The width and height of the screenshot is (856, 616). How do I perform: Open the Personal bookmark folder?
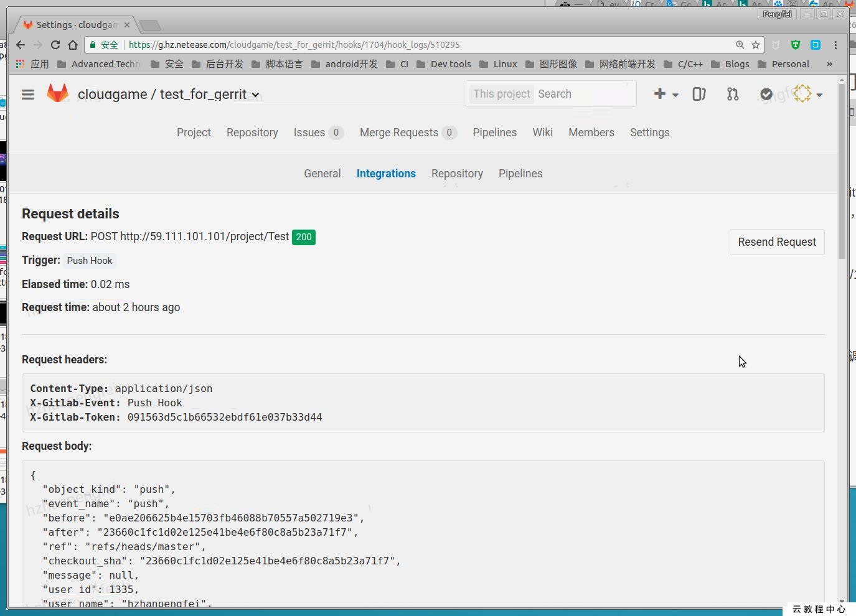tap(783, 64)
